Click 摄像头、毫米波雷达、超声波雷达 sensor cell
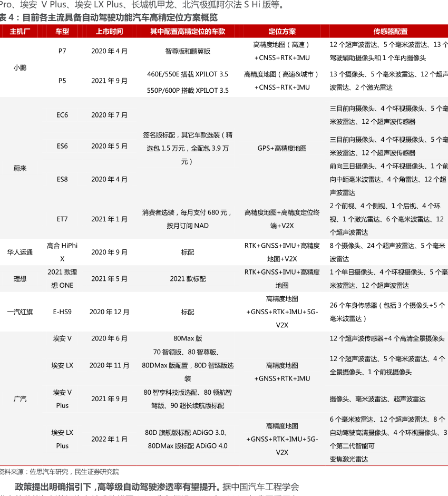Image resolution: width=448 pixels, height=496 pixels. click(x=377, y=399)
